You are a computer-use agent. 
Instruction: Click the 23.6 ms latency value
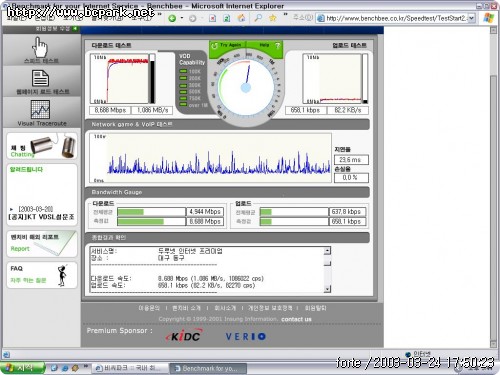coord(351,160)
